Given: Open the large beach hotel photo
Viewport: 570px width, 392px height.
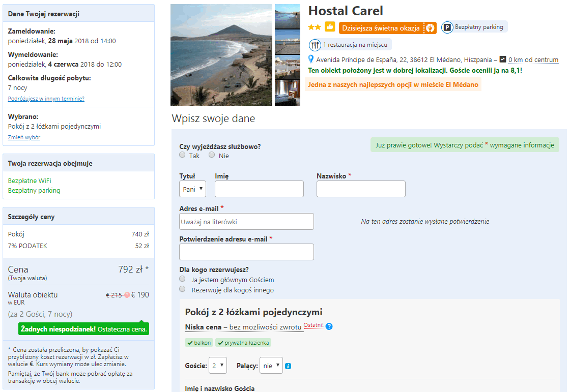Looking at the screenshot, I should pos(221,55).
